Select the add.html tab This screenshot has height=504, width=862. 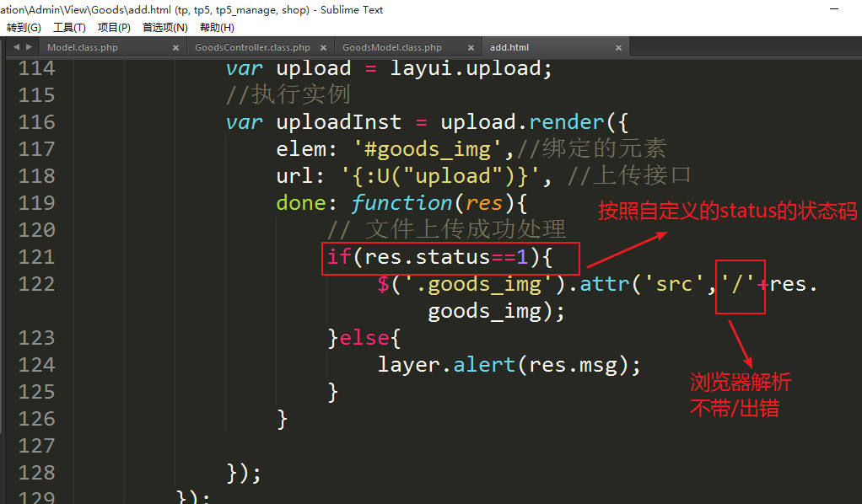[509, 48]
